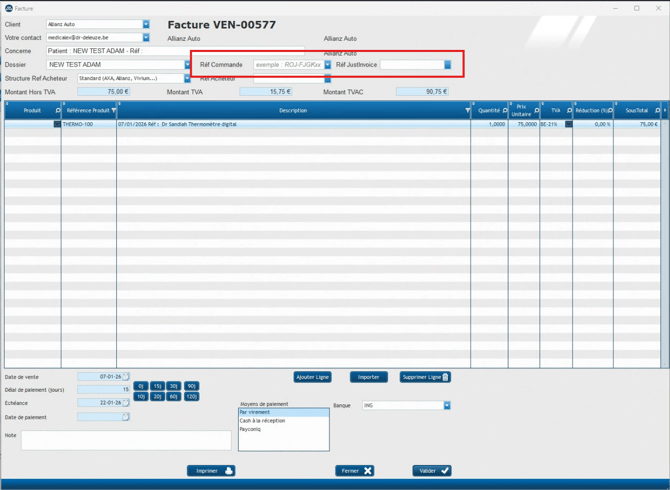670x490 pixels.
Task: Open calendar picker for Date de paiement
Action: click(x=126, y=417)
